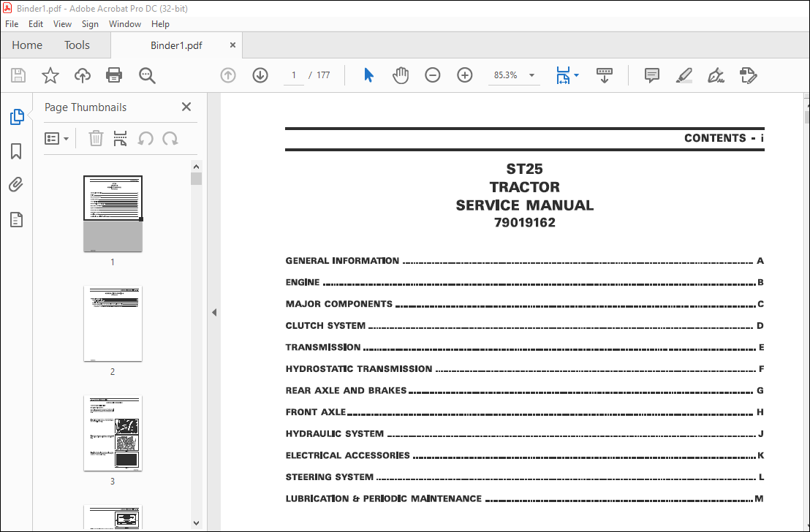Image resolution: width=810 pixels, height=532 pixels.
Task: Click the ENGINE contents entry
Action: [x=524, y=283]
